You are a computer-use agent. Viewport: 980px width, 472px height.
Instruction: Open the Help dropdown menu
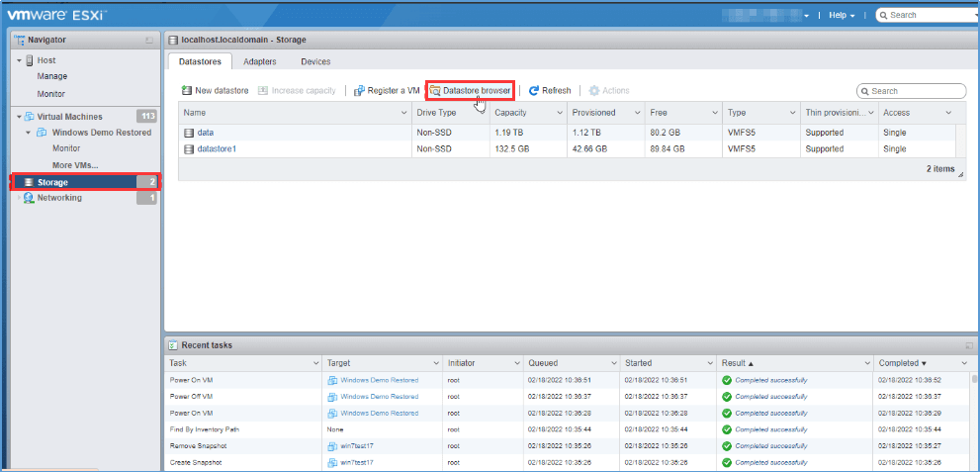coord(842,16)
